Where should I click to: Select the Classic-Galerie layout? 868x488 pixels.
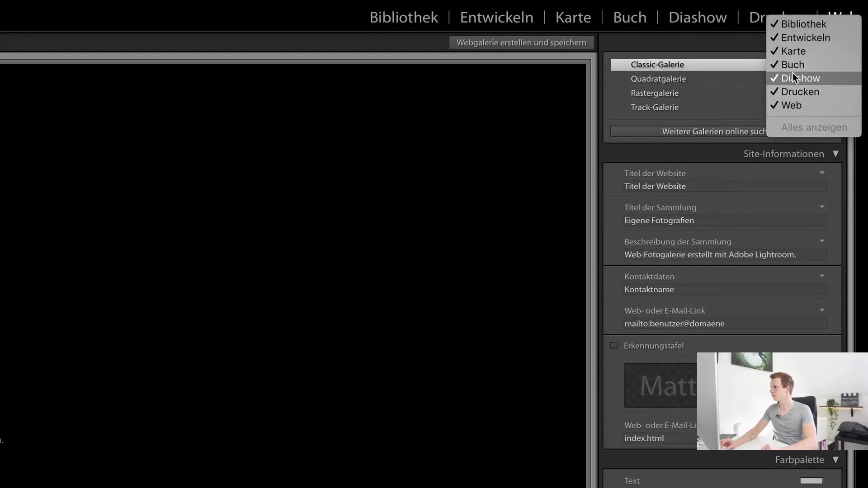[x=688, y=65]
